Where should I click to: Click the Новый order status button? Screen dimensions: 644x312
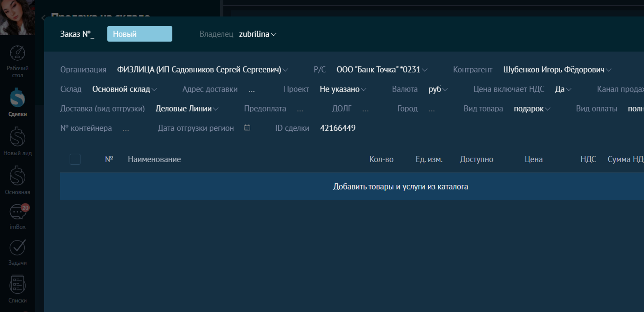click(140, 34)
